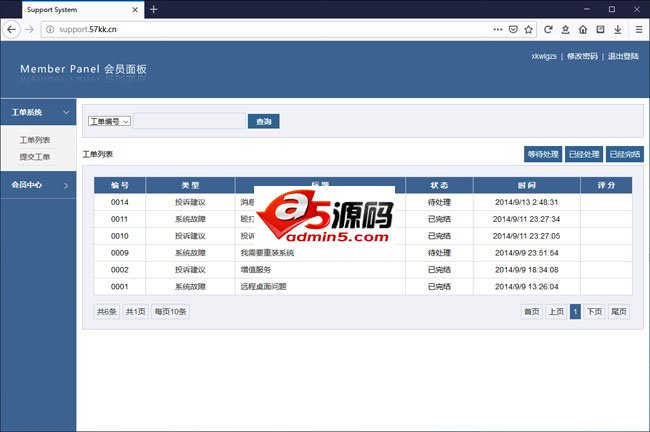650x432 pixels.
Task: Show browser downloads arrow
Action: point(618,29)
